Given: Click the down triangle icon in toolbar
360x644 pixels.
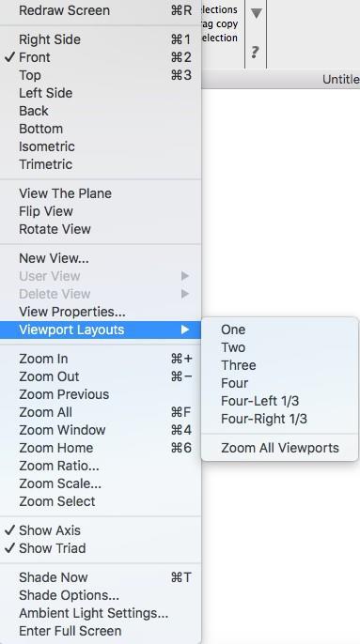Looking at the screenshot, I should click(x=256, y=13).
